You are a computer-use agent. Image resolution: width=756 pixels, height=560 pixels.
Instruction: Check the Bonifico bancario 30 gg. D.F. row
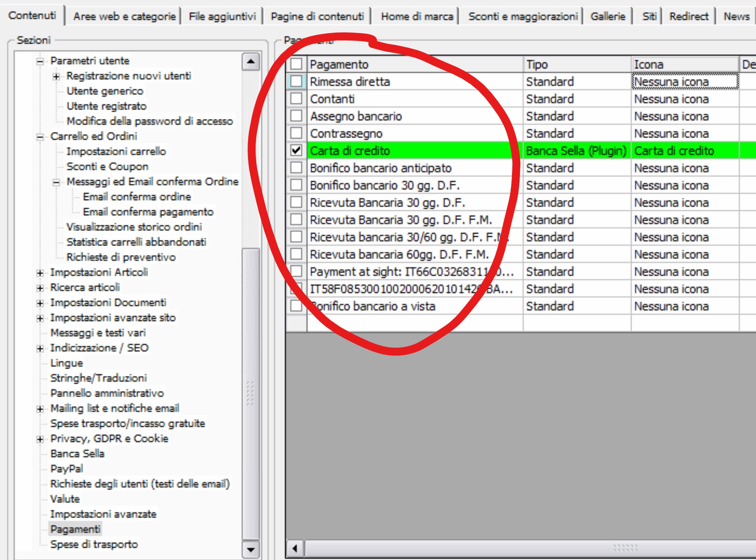click(296, 185)
